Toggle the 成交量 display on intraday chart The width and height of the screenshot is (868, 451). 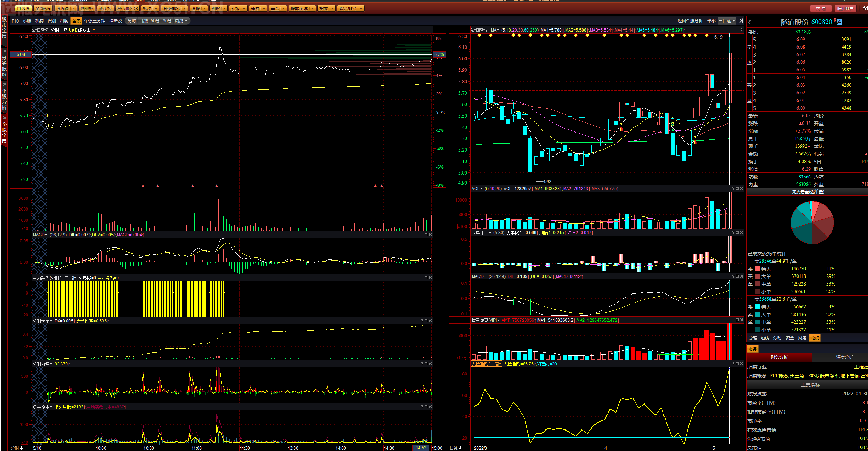point(84,31)
